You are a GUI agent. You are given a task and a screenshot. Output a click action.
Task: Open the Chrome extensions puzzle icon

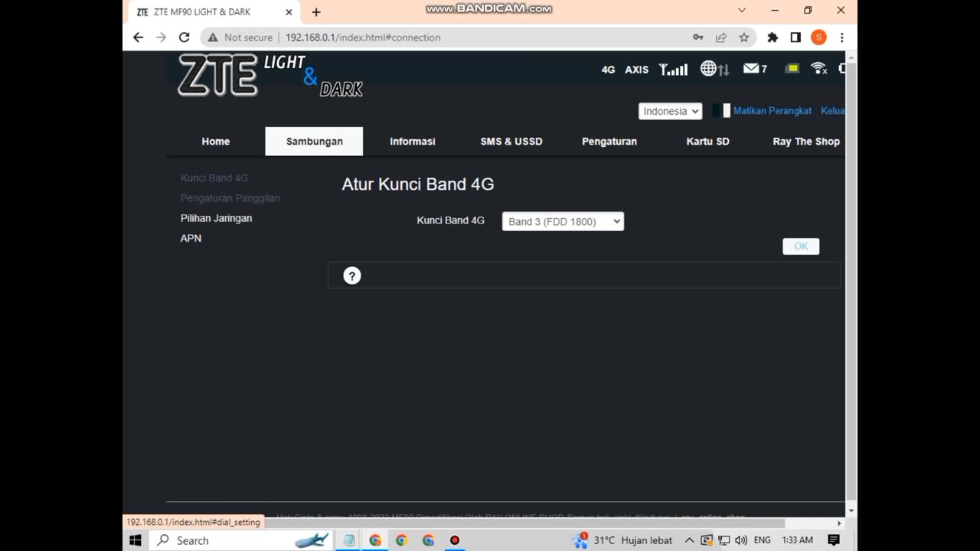click(773, 37)
